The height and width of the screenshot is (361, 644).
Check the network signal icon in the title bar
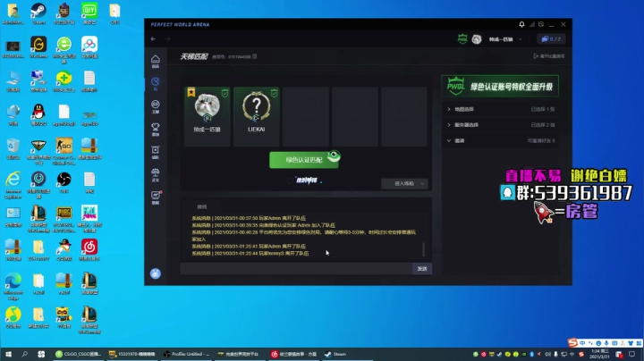tap(532, 25)
